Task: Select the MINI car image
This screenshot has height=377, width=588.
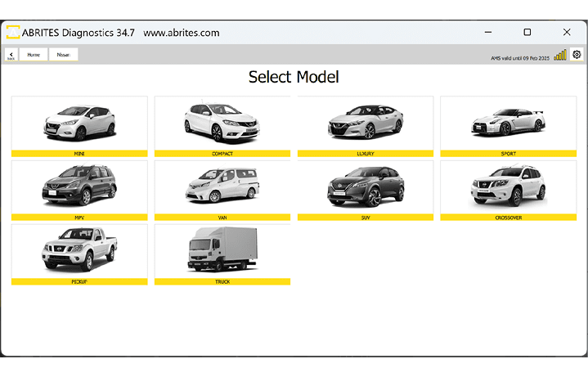Action: click(x=79, y=123)
